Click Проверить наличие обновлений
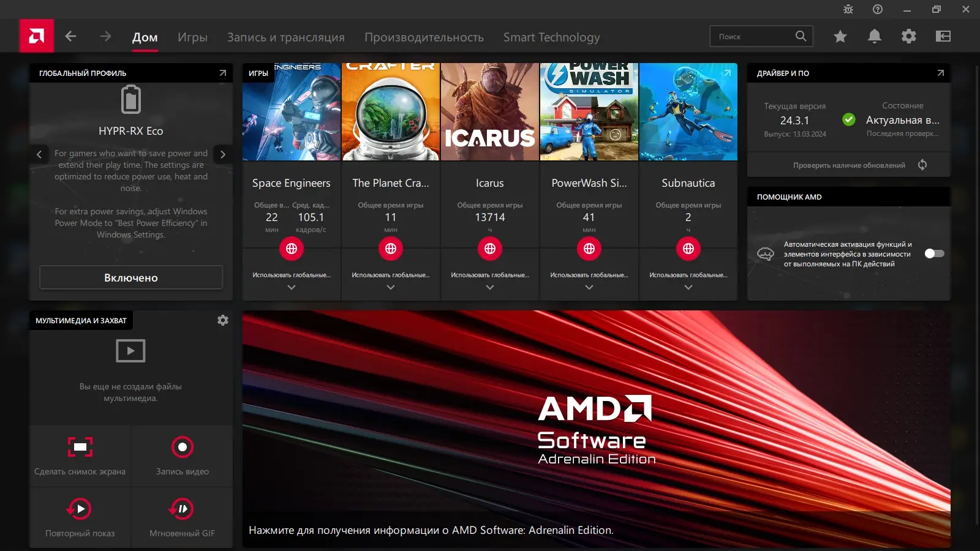This screenshot has height=551, width=980. tap(849, 165)
